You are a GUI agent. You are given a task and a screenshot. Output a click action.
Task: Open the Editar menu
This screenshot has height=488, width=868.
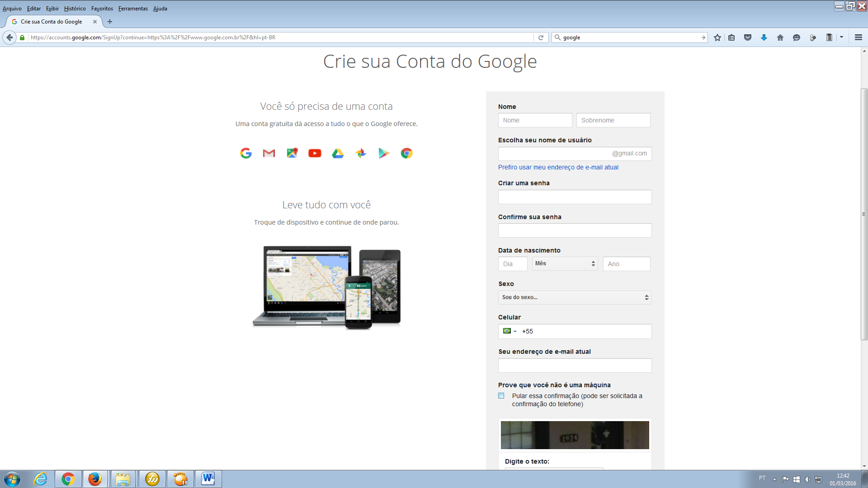coord(33,9)
